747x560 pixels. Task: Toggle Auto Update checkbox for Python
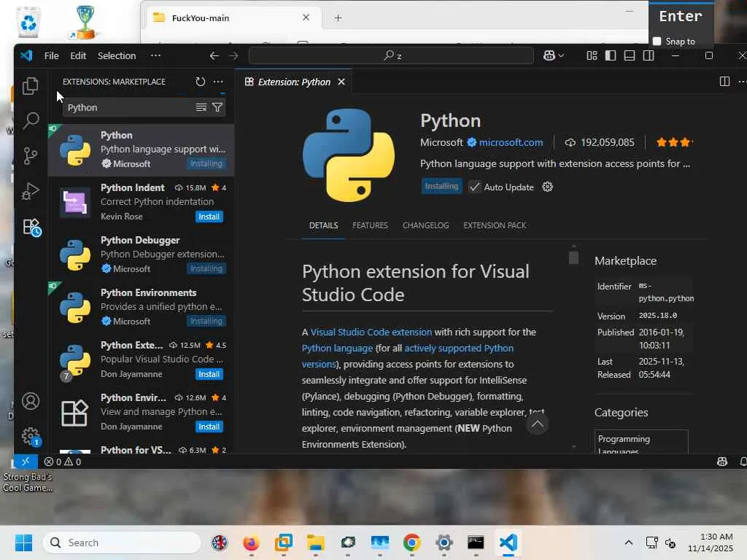474,187
